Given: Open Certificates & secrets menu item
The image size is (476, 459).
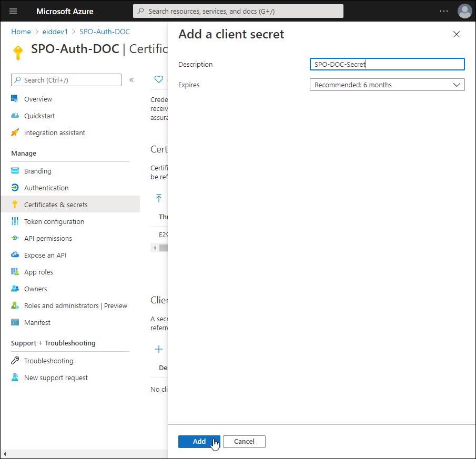Looking at the screenshot, I should point(56,205).
